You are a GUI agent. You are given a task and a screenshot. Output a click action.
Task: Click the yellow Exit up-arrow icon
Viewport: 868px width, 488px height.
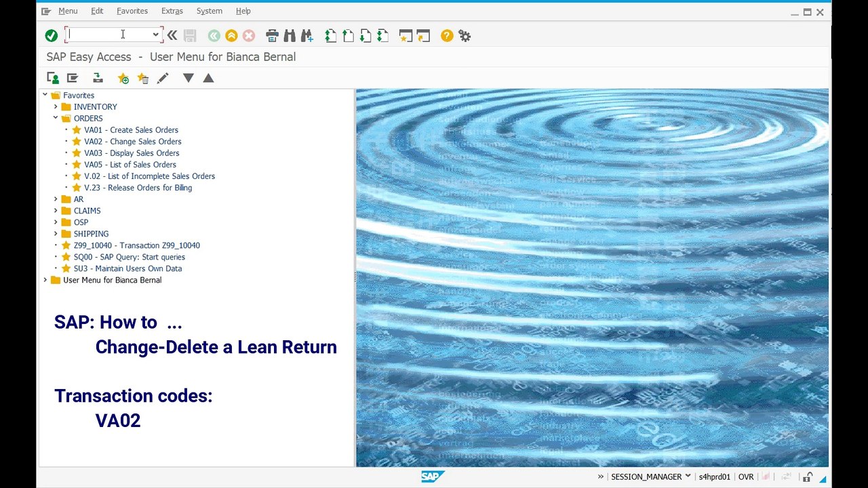tap(231, 35)
